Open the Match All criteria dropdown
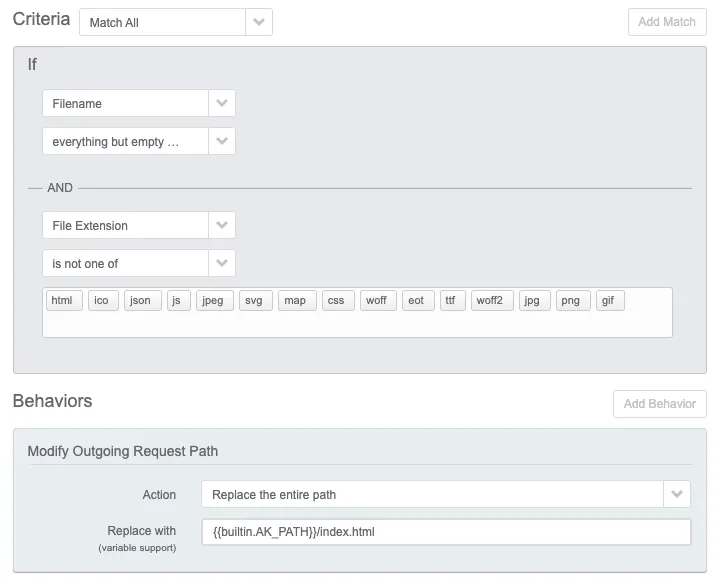This screenshot has height=587, width=722. coord(175,22)
